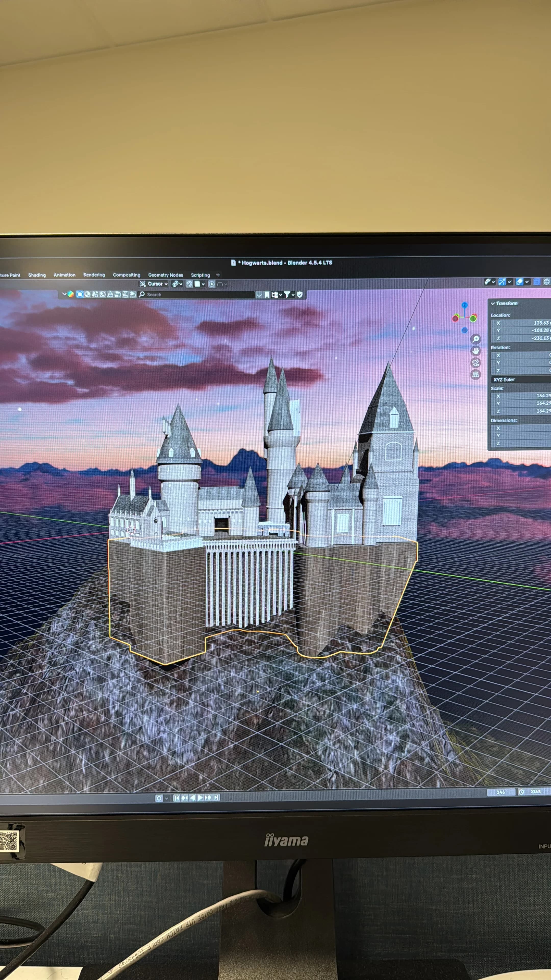Click the Scale Z value field
This screenshot has height=980, width=551.
521,411
